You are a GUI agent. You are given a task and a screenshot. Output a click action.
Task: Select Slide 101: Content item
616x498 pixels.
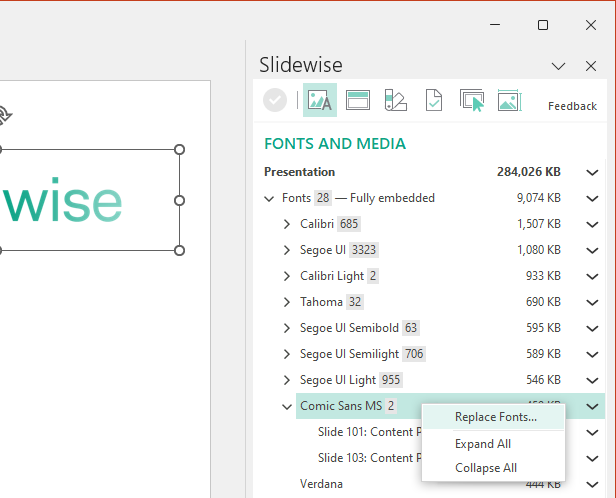pyautogui.click(x=369, y=432)
